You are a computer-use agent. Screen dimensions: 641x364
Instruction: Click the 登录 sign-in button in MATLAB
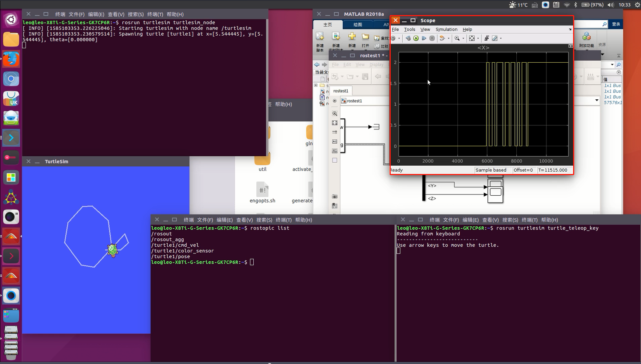[616, 24]
